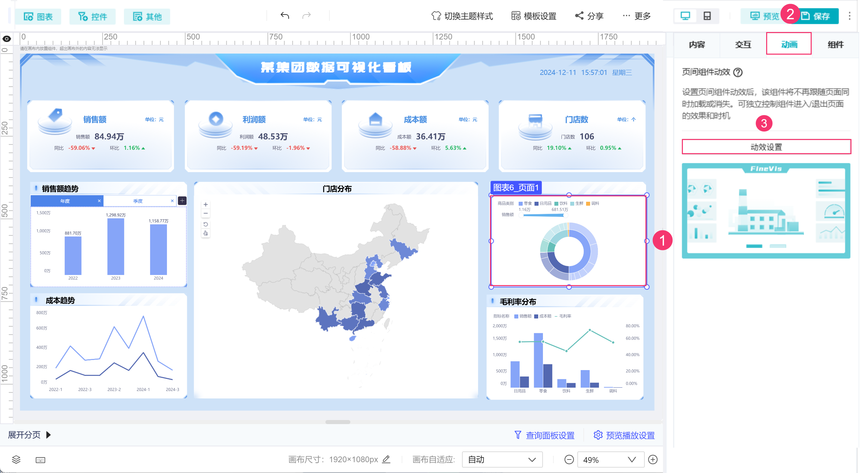Click the redo arrow icon
This screenshot has width=868, height=473.
click(307, 16)
